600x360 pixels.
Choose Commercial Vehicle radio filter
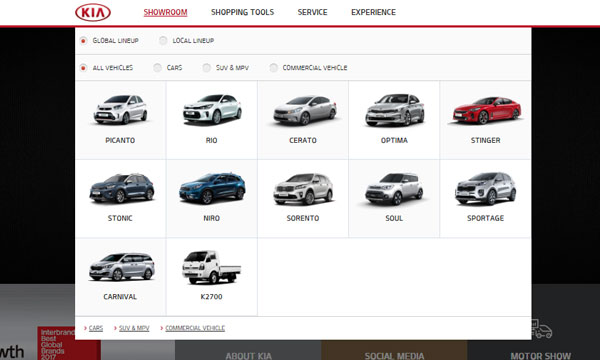(x=273, y=68)
